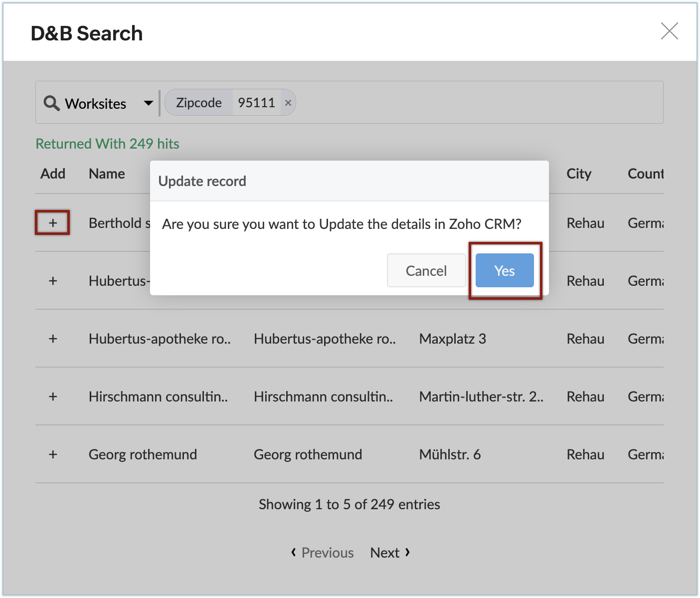
Task: Close the D&B Search dialog
Action: coord(669,31)
